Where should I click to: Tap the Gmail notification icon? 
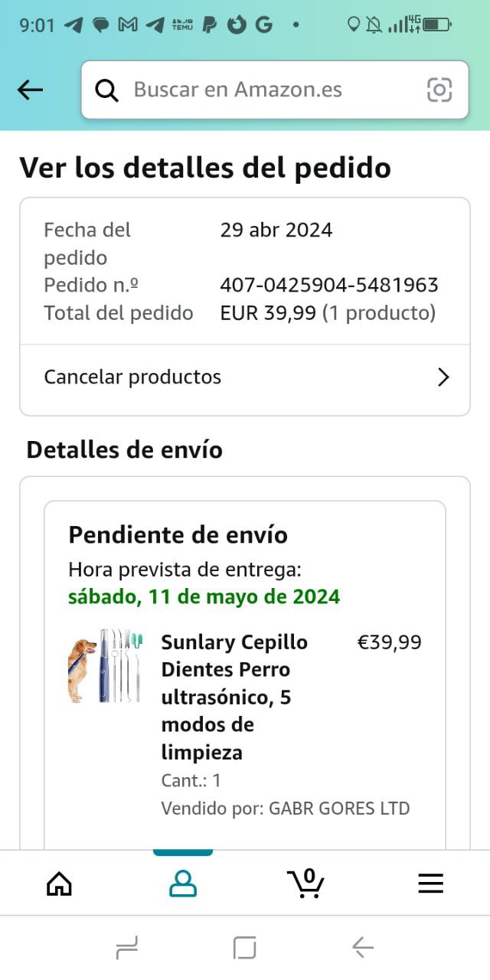(x=128, y=24)
